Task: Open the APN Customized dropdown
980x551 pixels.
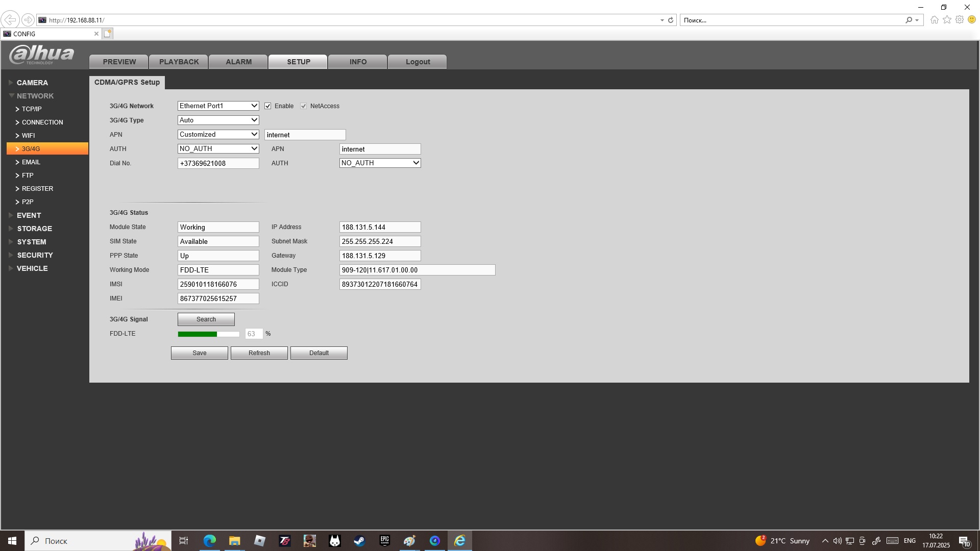Action: pyautogui.click(x=218, y=135)
